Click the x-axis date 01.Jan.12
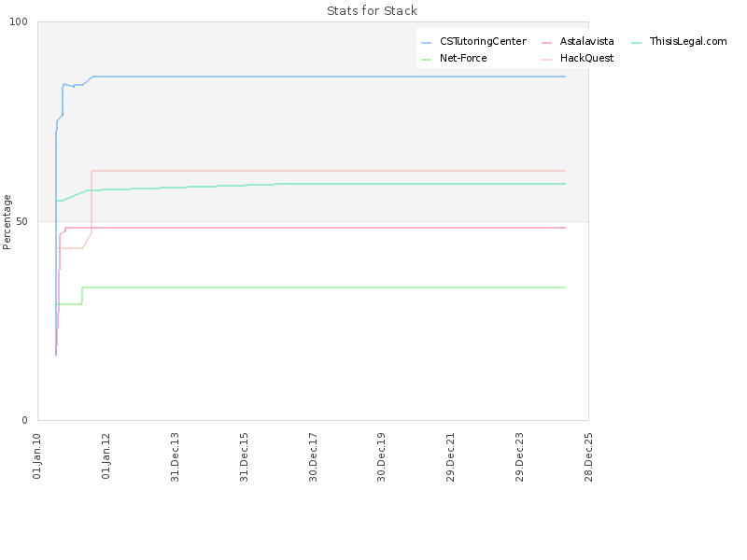 (x=106, y=455)
